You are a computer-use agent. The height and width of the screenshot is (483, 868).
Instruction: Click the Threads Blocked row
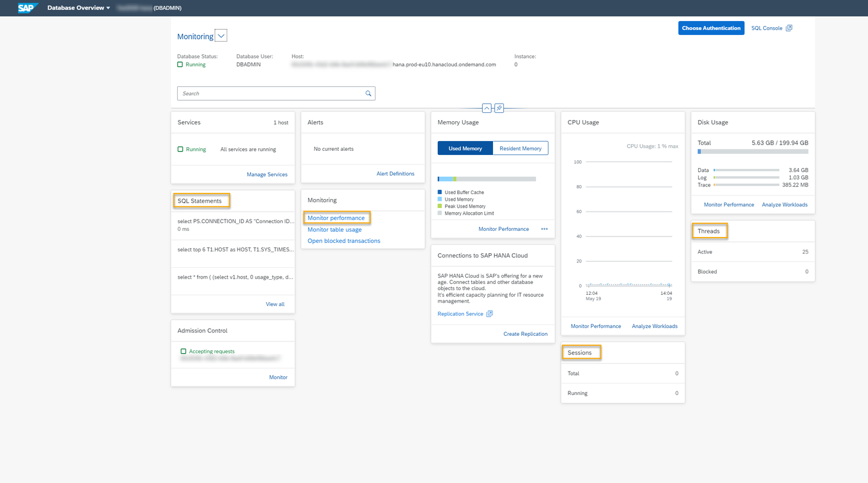pos(753,271)
